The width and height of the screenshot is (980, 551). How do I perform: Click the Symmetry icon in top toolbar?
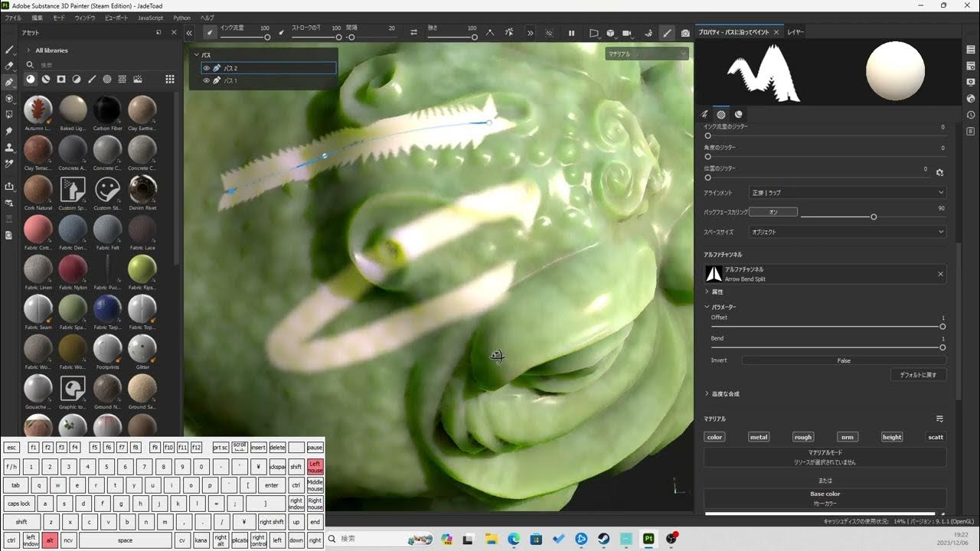coord(490,33)
